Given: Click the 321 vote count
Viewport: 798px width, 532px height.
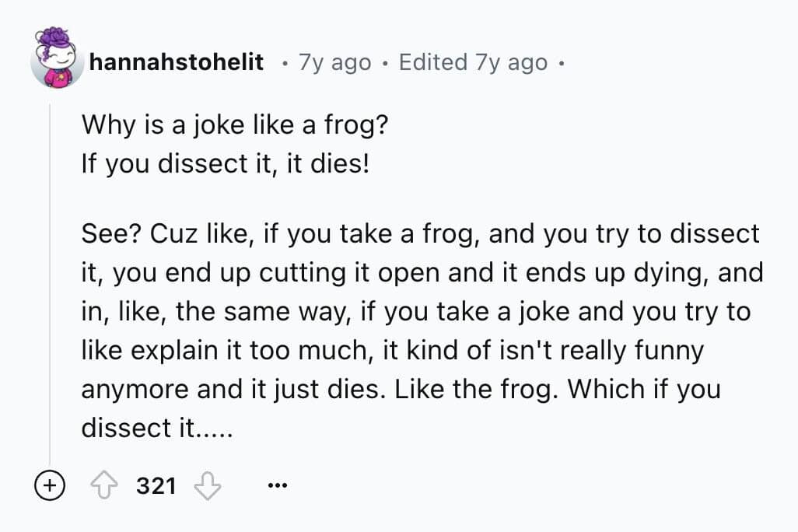Looking at the screenshot, I should pyautogui.click(x=156, y=487).
